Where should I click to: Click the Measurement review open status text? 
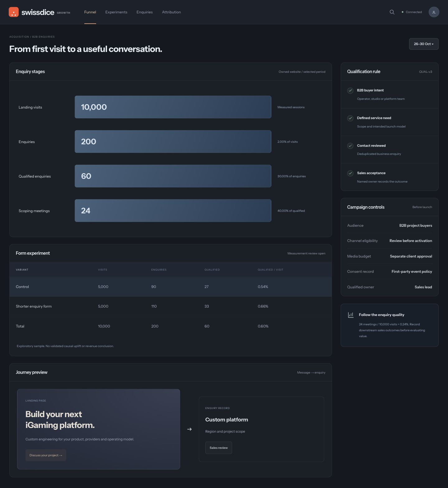pyautogui.click(x=306, y=253)
